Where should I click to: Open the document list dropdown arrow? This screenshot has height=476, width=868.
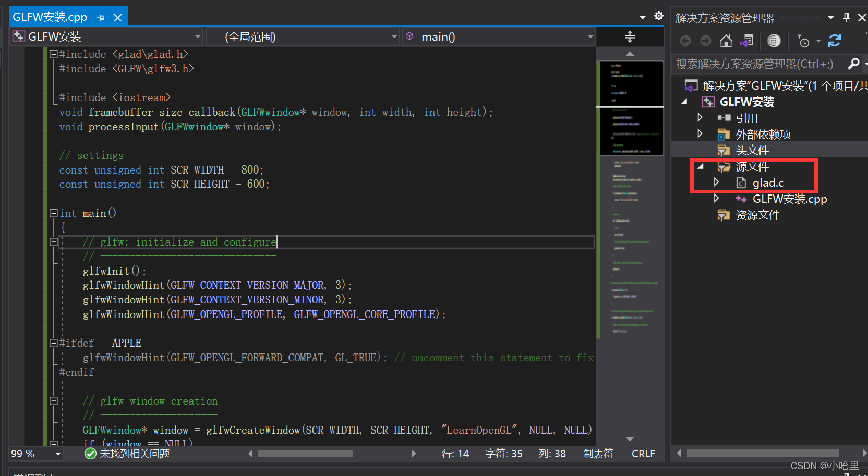point(643,17)
